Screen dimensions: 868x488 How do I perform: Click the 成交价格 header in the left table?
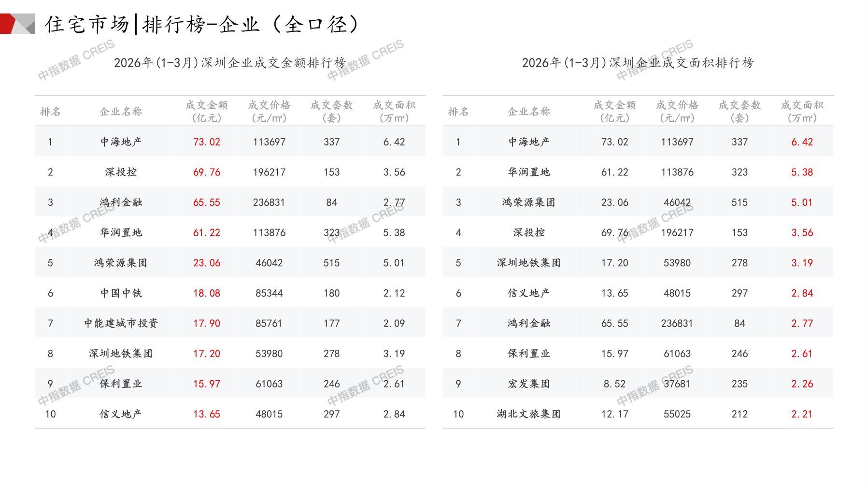tap(269, 111)
